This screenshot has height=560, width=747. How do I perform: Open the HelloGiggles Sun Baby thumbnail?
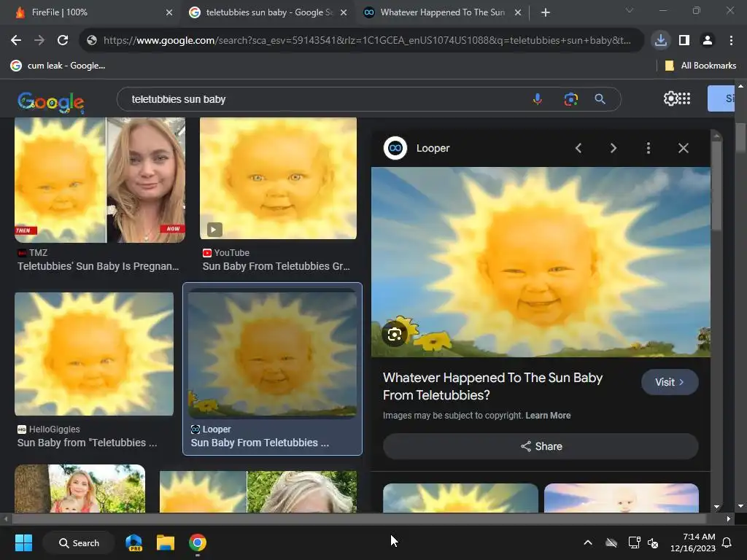(x=94, y=354)
